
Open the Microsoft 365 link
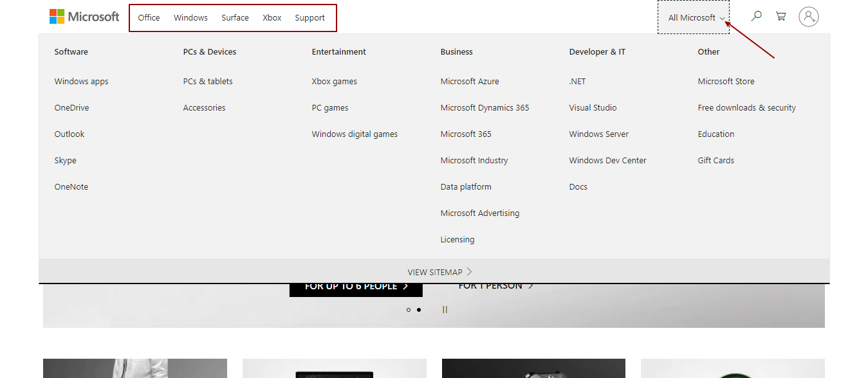[466, 134]
